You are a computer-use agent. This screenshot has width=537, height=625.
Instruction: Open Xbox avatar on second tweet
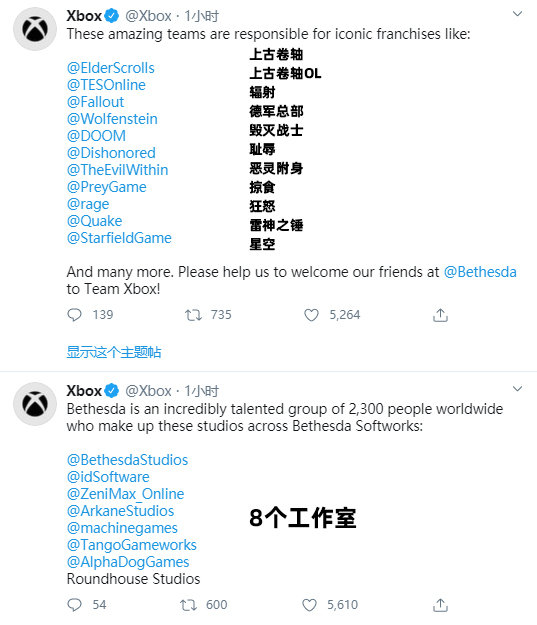pos(35,404)
